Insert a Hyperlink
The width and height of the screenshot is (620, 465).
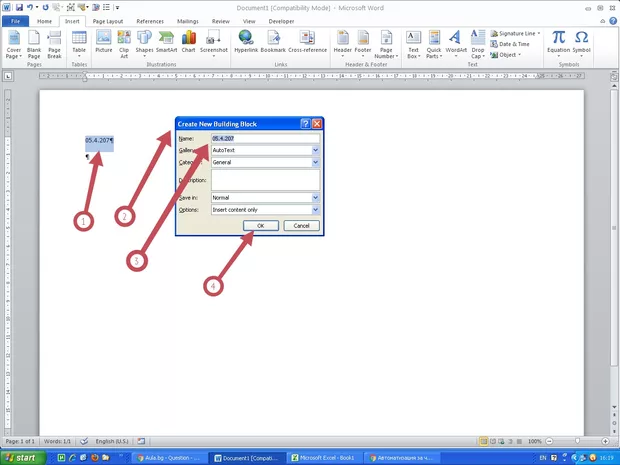246,42
